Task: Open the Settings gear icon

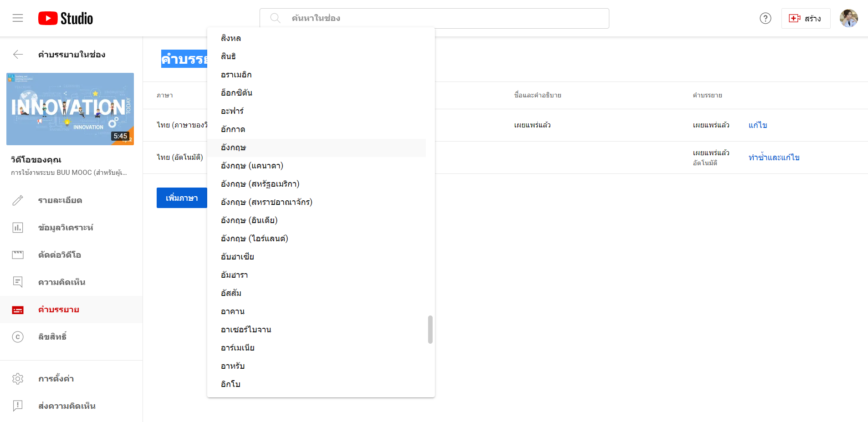Action: 18,379
